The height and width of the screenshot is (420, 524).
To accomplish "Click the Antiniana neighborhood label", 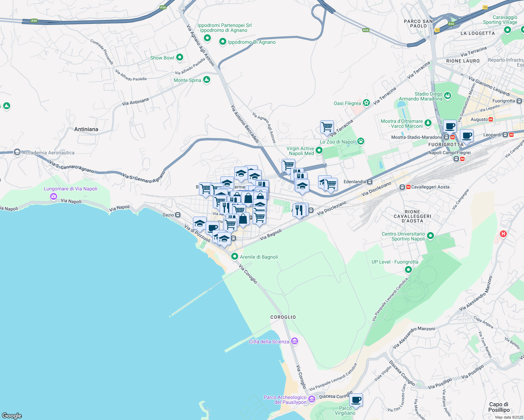I will tap(86, 129).
